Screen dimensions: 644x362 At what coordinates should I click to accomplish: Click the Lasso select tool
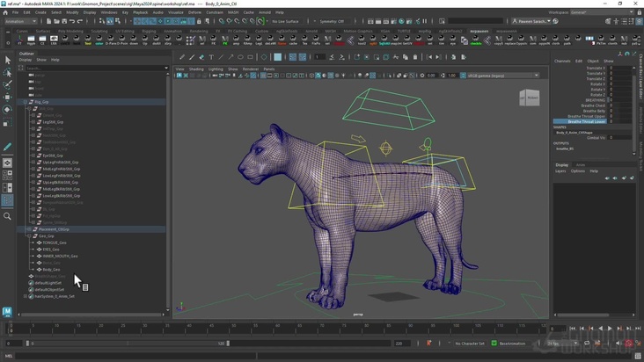(8, 73)
